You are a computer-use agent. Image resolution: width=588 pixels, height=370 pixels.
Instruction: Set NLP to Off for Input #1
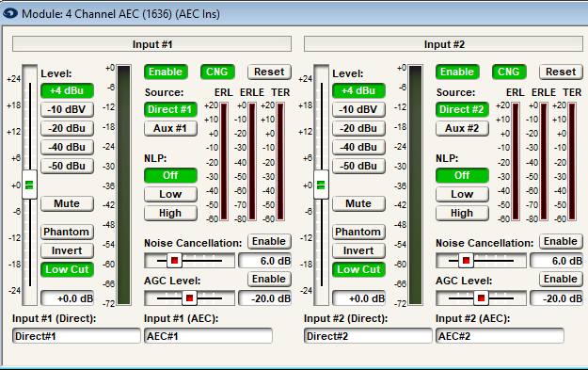[x=170, y=175]
